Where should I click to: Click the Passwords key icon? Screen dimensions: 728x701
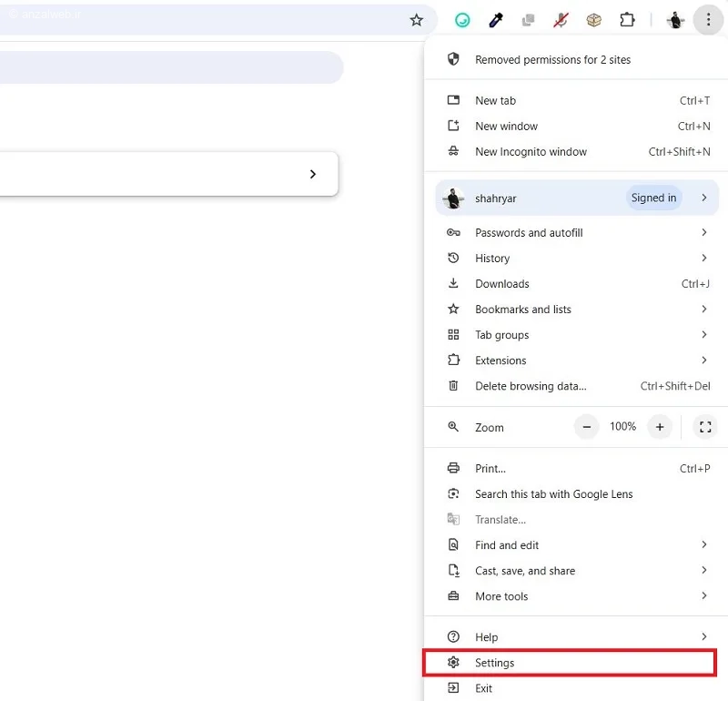tap(453, 232)
